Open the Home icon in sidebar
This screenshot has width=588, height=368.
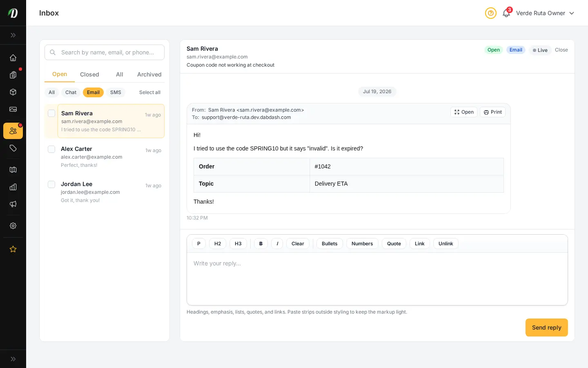13,58
